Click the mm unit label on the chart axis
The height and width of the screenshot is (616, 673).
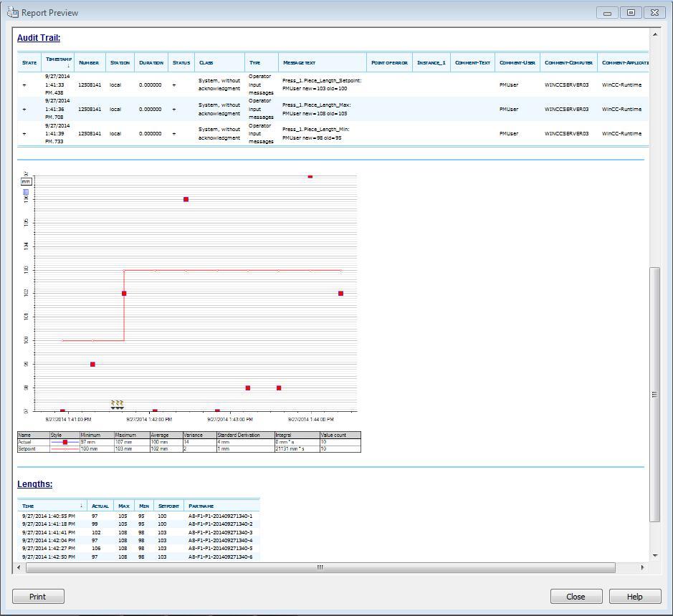[x=26, y=181]
